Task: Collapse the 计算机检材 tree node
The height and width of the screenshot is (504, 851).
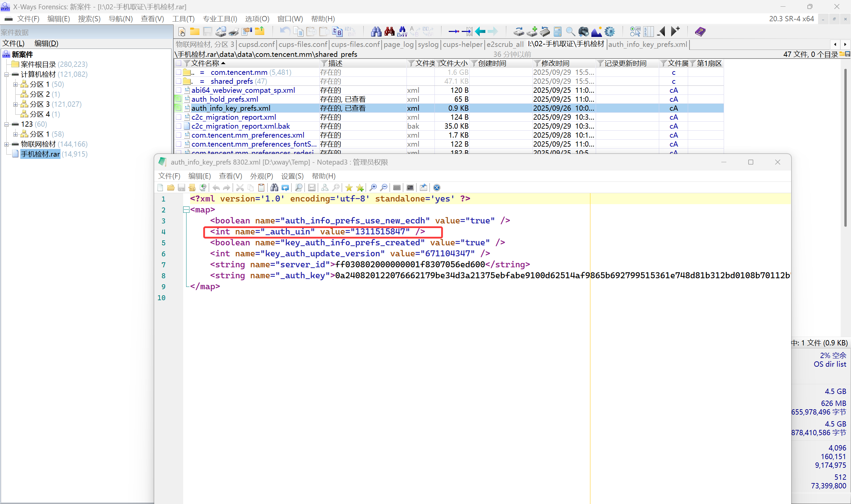Action: coord(6,74)
